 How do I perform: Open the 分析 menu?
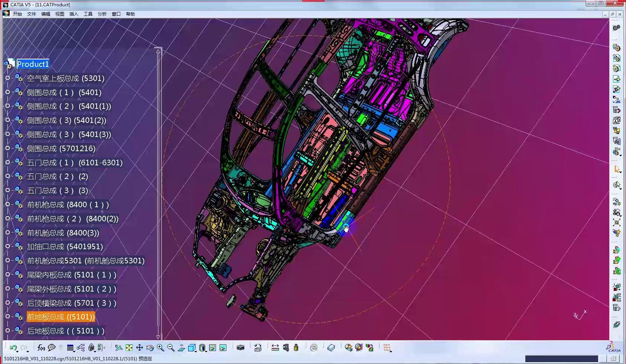tap(102, 14)
